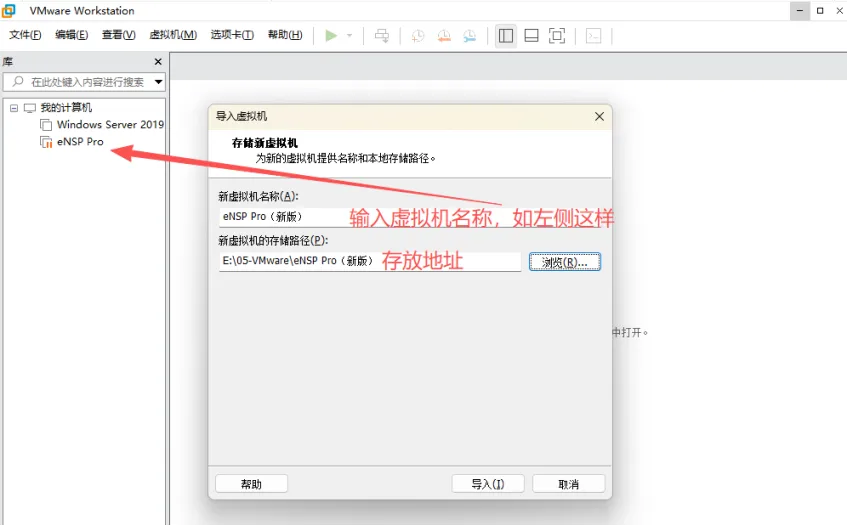Click the console view toolbar icon
The width and height of the screenshot is (847, 526).
tap(594, 36)
